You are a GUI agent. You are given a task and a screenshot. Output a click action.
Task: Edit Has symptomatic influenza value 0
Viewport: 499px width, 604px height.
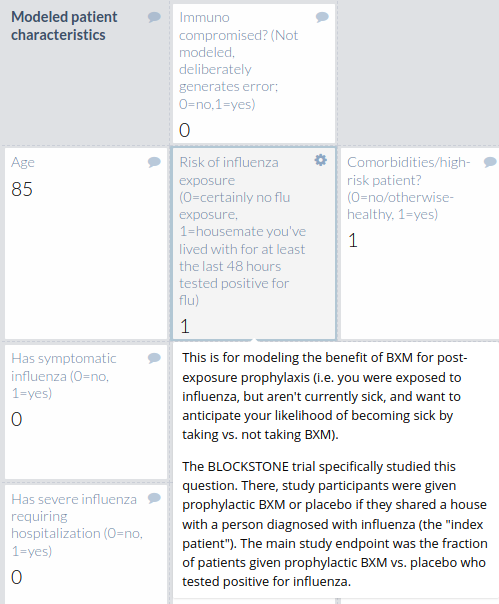click(x=17, y=419)
